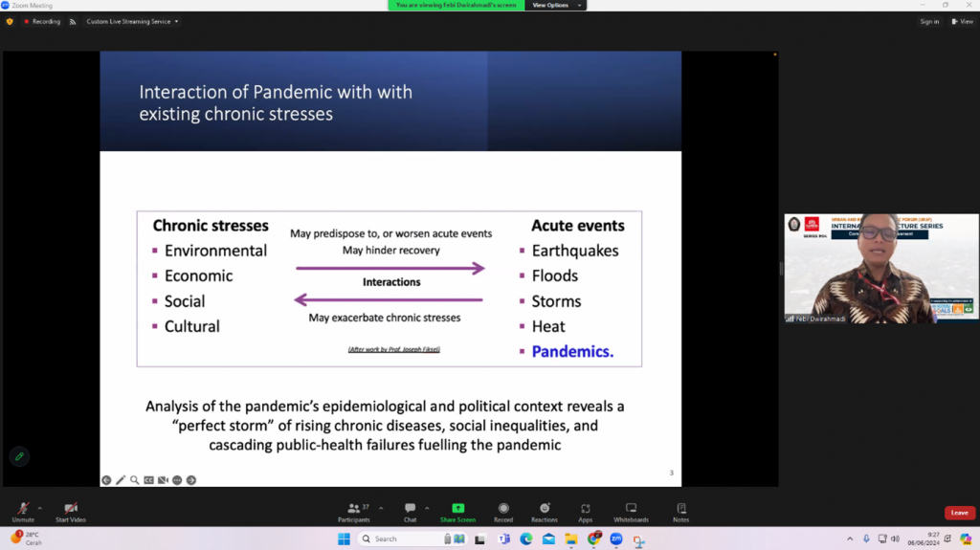Unmute the microphone
Screen dimensions: 980x550
(23, 510)
